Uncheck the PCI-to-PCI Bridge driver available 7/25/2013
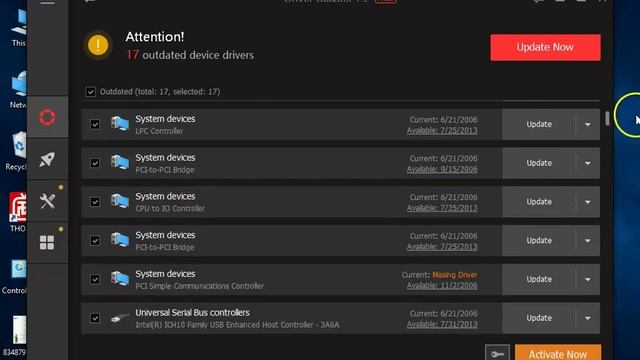640x360 pixels. [x=95, y=240]
